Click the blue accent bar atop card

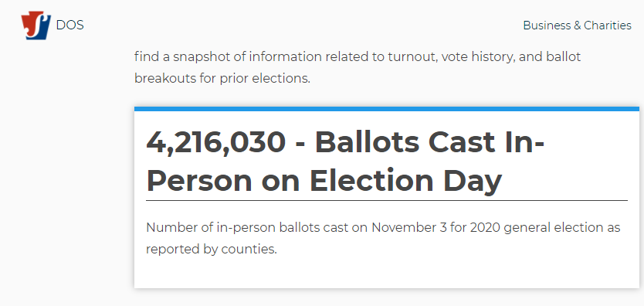coord(387,109)
